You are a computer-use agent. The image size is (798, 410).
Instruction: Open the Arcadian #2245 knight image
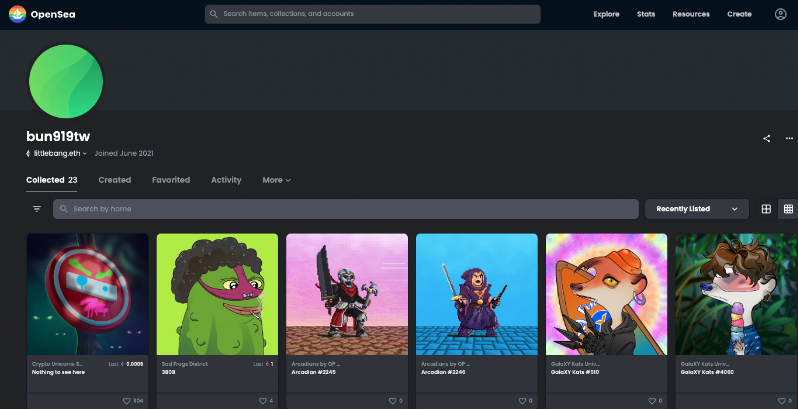pyautogui.click(x=347, y=294)
